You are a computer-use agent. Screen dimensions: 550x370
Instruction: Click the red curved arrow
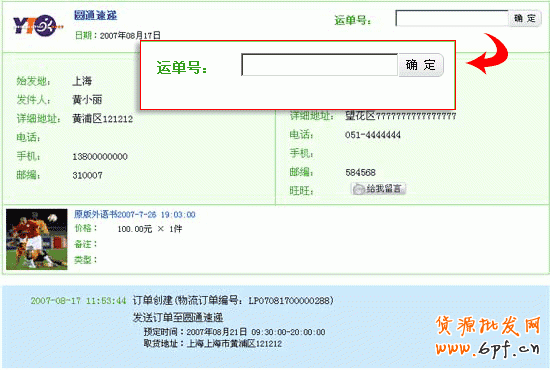(488, 53)
